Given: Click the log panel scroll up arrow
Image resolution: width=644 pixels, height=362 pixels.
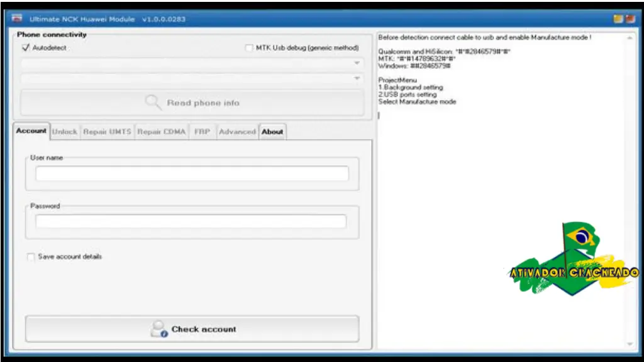Looking at the screenshot, I should [x=630, y=38].
